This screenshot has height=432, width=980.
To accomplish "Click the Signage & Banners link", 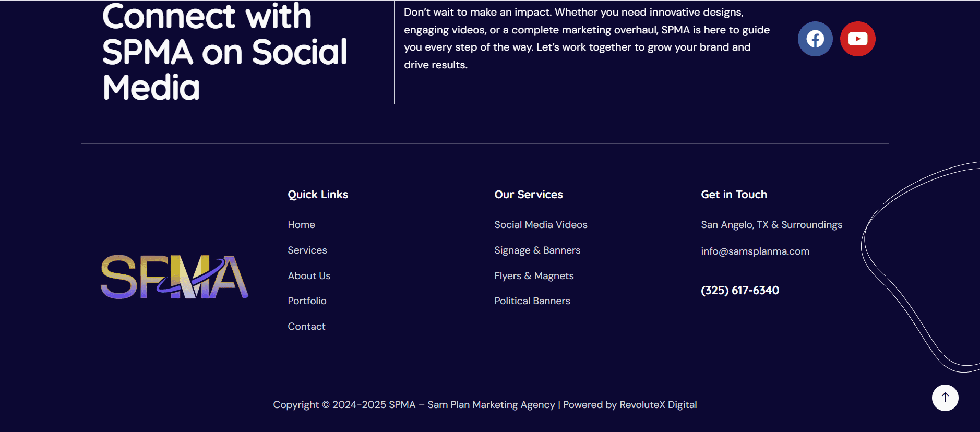I will 537,250.
